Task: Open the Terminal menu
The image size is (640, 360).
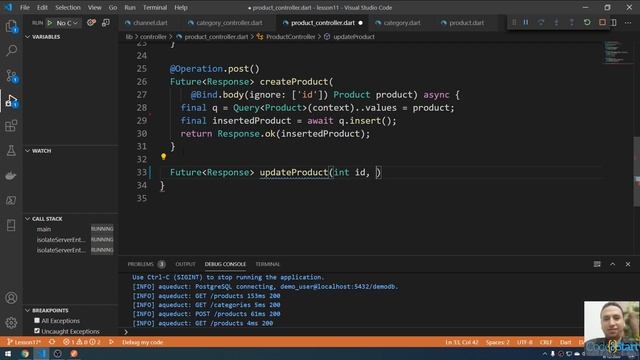Action: (155, 7)
